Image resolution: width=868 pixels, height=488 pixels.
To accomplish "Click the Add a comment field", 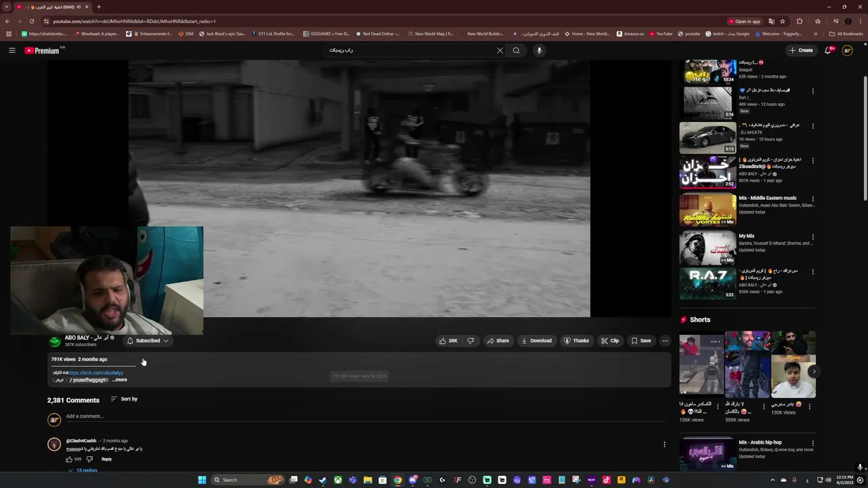I will point(365,416).
